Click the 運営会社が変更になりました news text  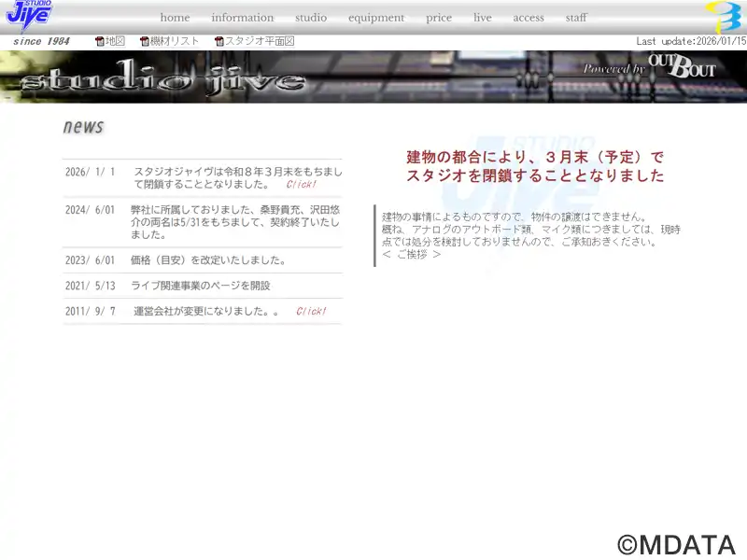206,311
